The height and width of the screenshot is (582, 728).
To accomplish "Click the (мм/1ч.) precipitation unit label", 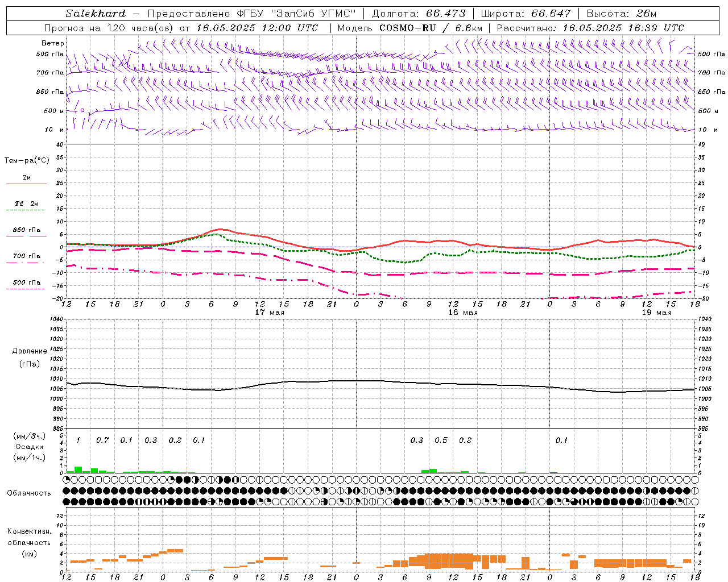I will pyautogui.click(x=28, y=458).
